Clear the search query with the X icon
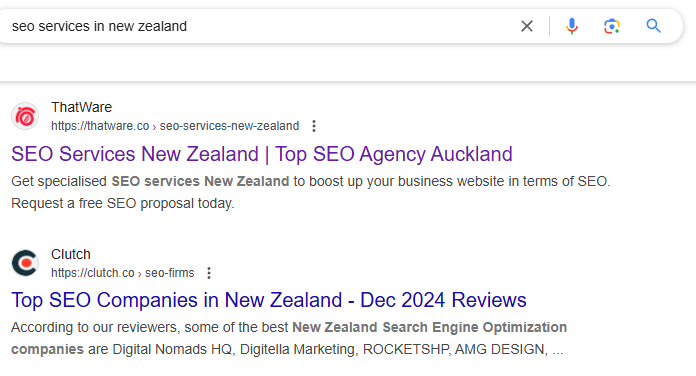 click(527, 26)
